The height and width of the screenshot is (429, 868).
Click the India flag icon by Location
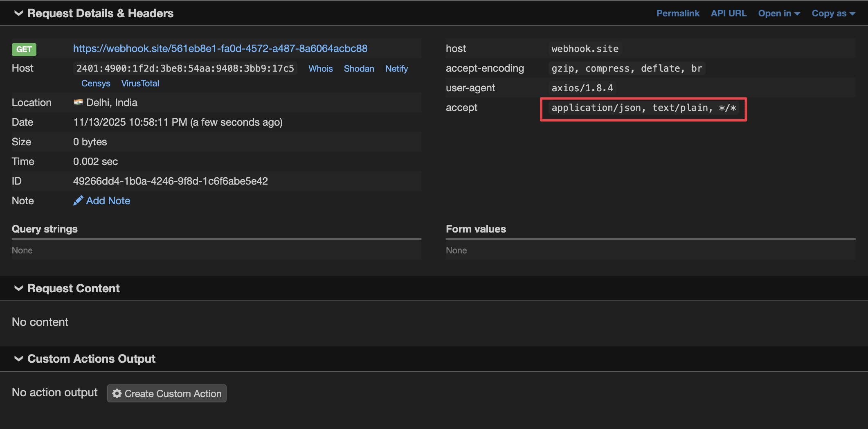click(x=78, y=102)
